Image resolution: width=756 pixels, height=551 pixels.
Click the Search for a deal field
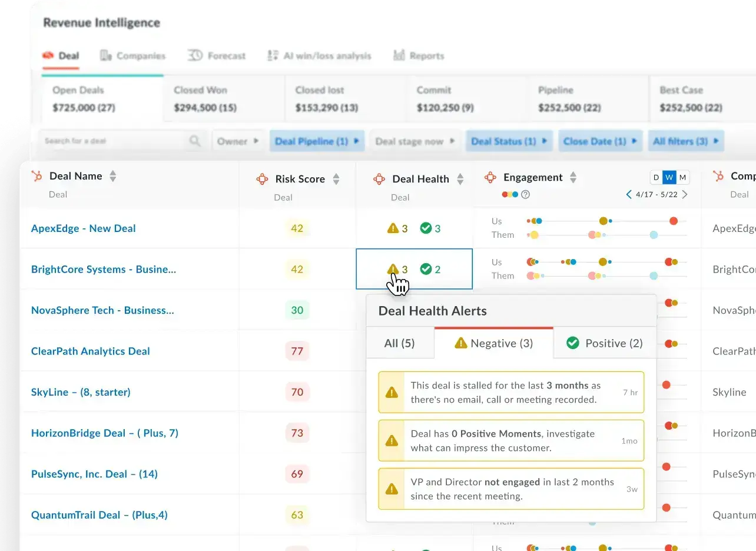[115, 141]
